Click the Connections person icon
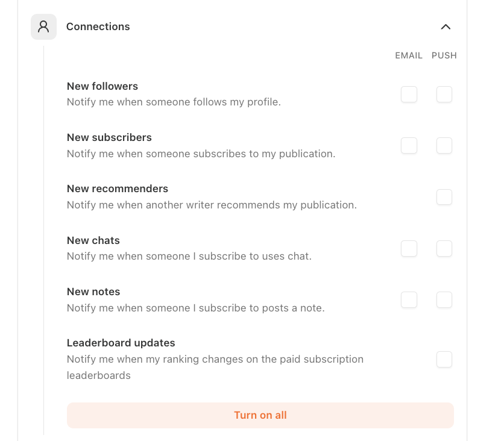 (x=44, y=27)
